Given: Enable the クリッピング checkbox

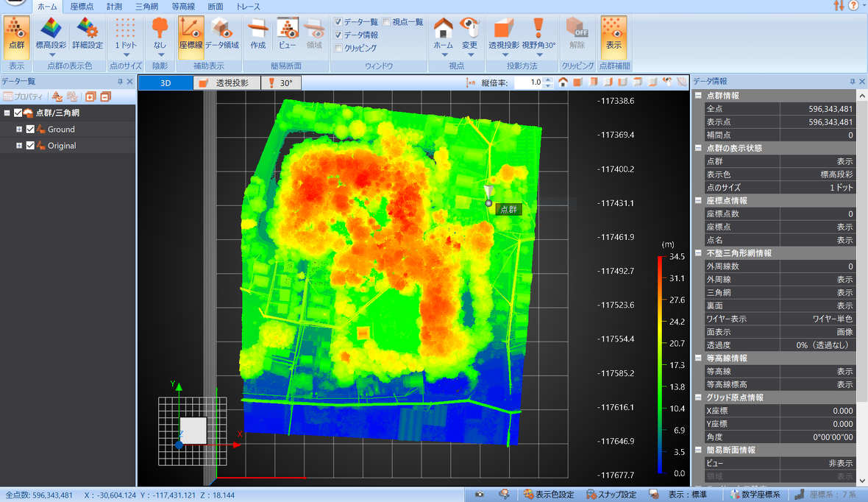Looking at the screenshot, I should tap(338, 48).
